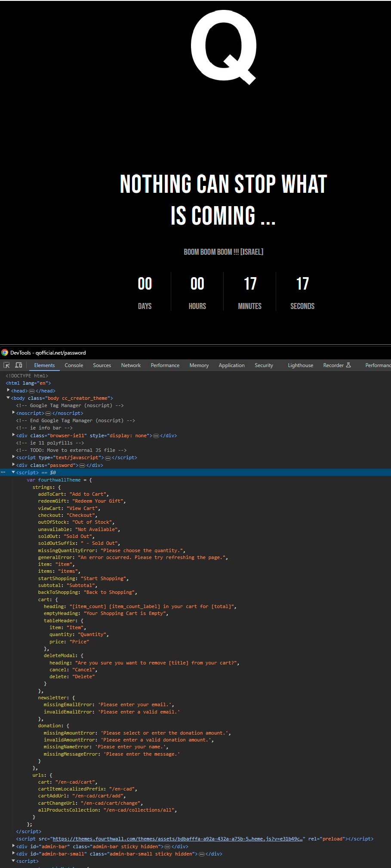Screen dimensions: 391x868
Task: Click the three-dot marker beside selected script row
Action: [3, 472]
